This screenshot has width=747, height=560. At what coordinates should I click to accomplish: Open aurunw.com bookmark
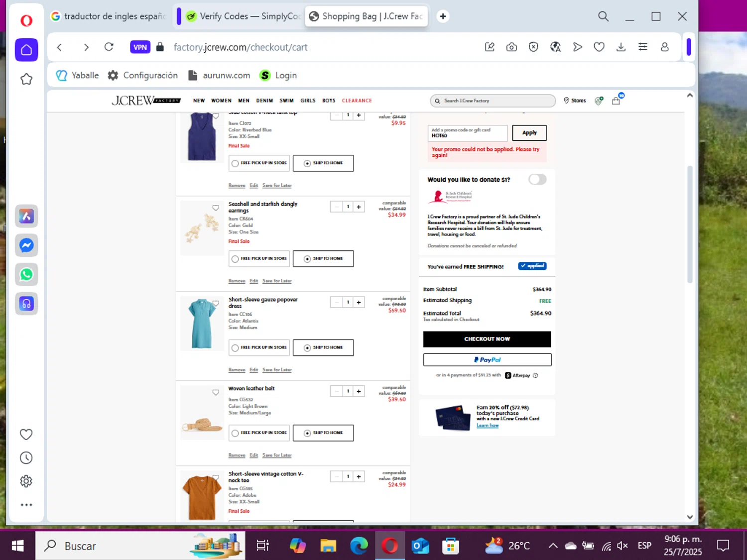219,75
